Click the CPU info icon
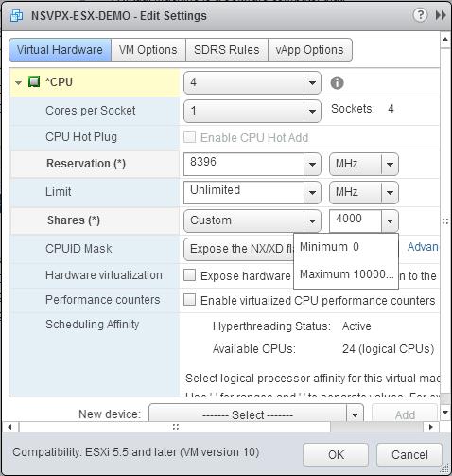The height and width of the screenshot is (476, 452). click(337, 83)
